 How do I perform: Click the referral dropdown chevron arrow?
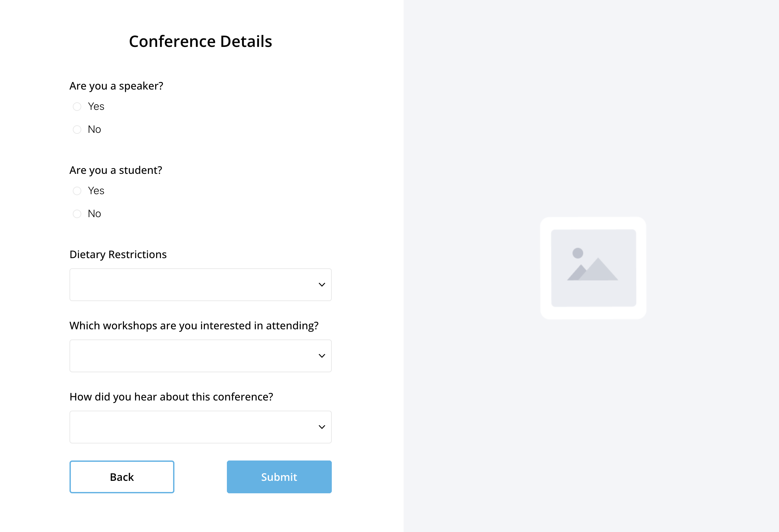(321, 427)
